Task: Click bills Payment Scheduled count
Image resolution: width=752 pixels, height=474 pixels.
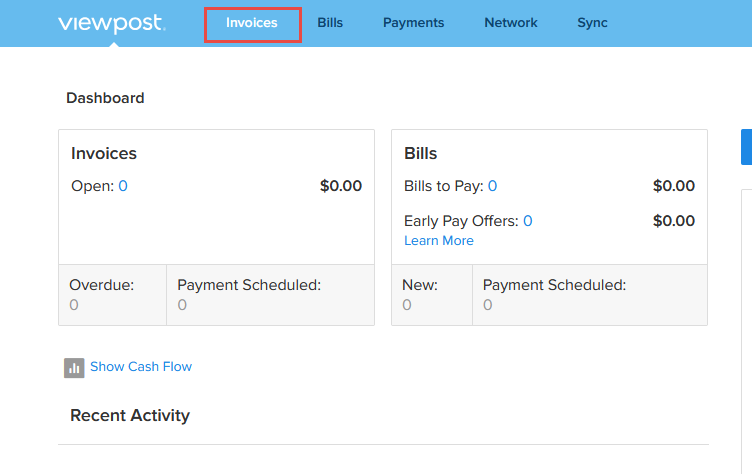Action: (x=488, y=305)
